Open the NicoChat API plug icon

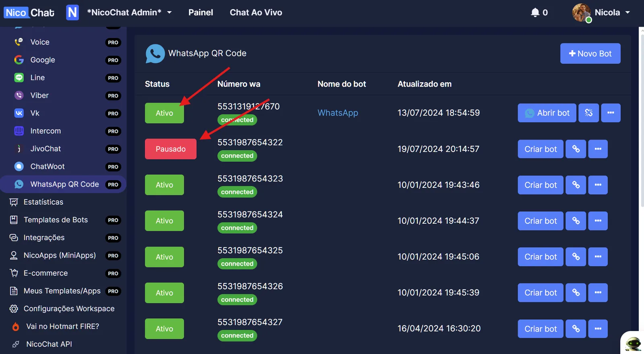(x=16, y=344)
